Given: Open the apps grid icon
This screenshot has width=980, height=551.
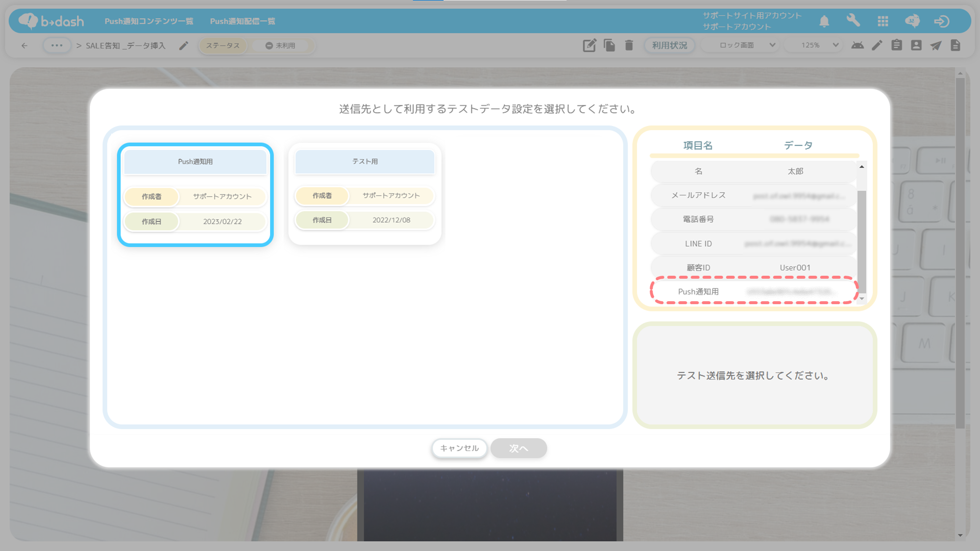Looking at the screenshot, I should 883,21.
